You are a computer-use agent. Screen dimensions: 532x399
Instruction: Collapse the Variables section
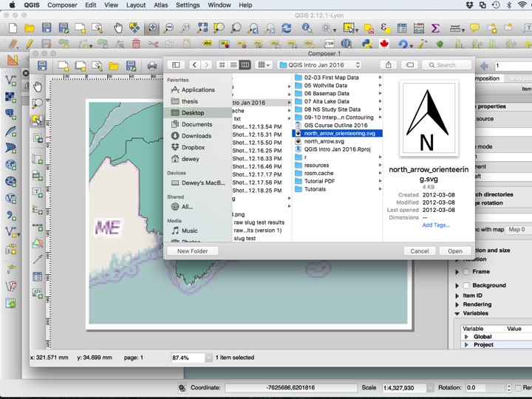(457, 313)
